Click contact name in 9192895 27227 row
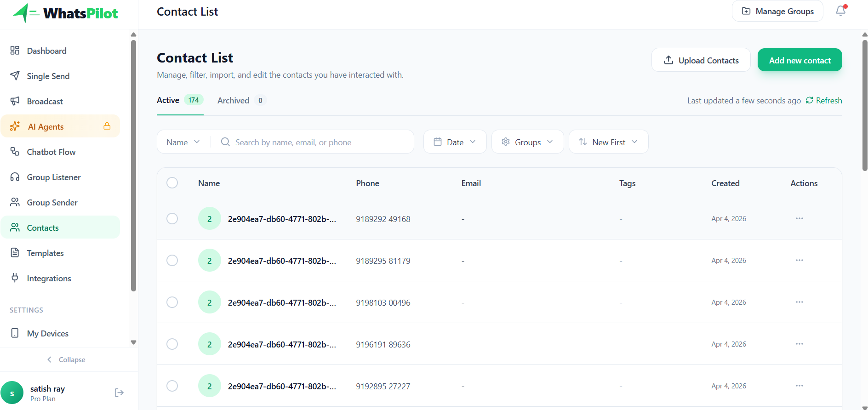Screen dimensions: 868x410 coord(282,386)
